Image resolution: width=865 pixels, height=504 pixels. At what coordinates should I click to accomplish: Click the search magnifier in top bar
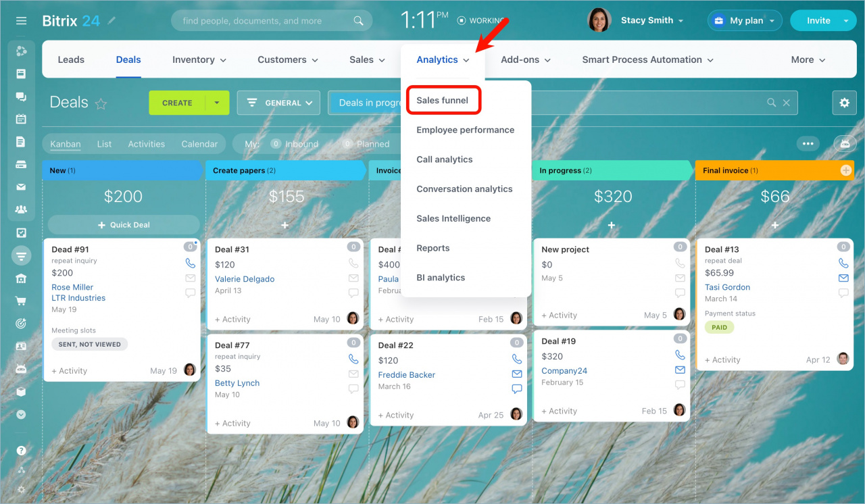coord(359,21)
